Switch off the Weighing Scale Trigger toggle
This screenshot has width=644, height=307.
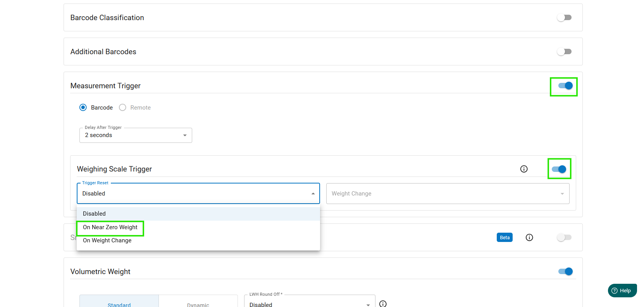(559, 169)
